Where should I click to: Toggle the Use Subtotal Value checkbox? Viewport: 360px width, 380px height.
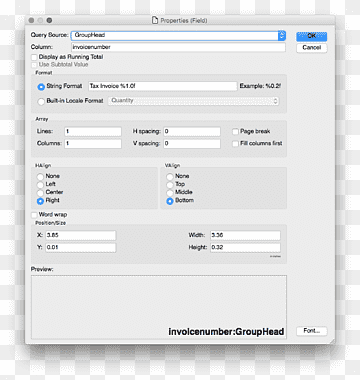(34, 65)
